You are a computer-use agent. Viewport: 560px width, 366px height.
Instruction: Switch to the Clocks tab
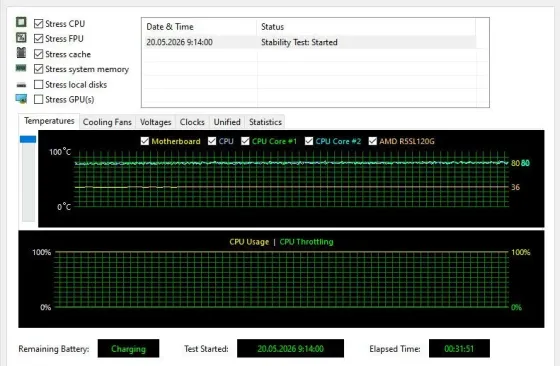tap(192, 122)
